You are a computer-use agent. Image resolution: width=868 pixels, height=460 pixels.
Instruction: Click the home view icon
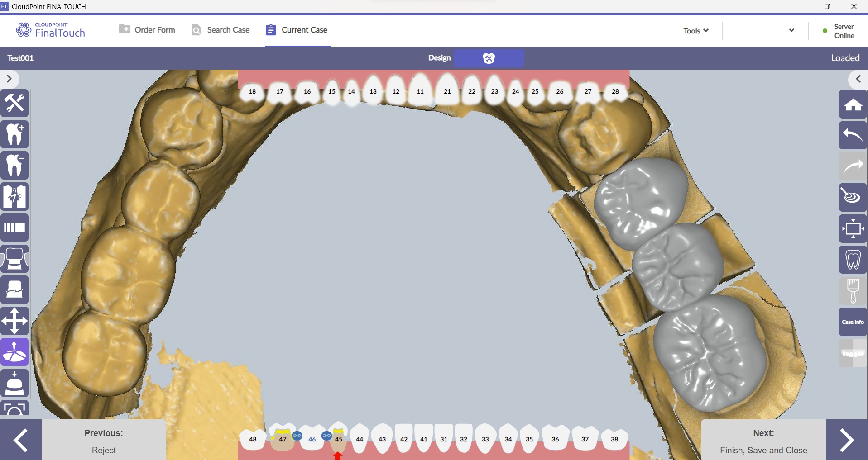pos(853,104)
